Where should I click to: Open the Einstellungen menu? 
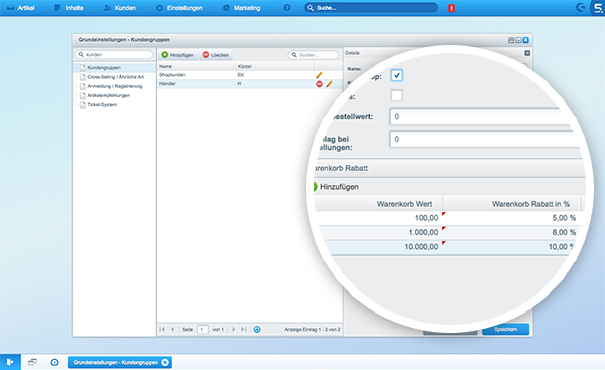179,8
